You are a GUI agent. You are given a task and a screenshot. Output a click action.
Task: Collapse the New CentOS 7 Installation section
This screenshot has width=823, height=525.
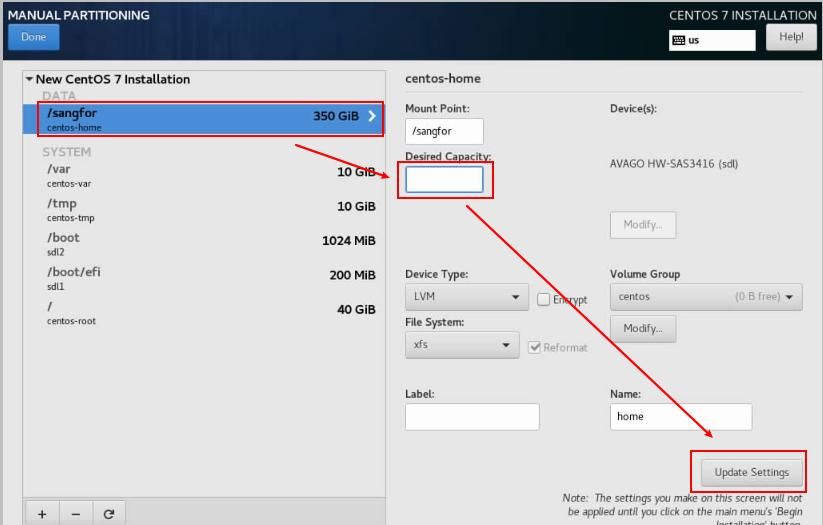(x=30, y=79)
